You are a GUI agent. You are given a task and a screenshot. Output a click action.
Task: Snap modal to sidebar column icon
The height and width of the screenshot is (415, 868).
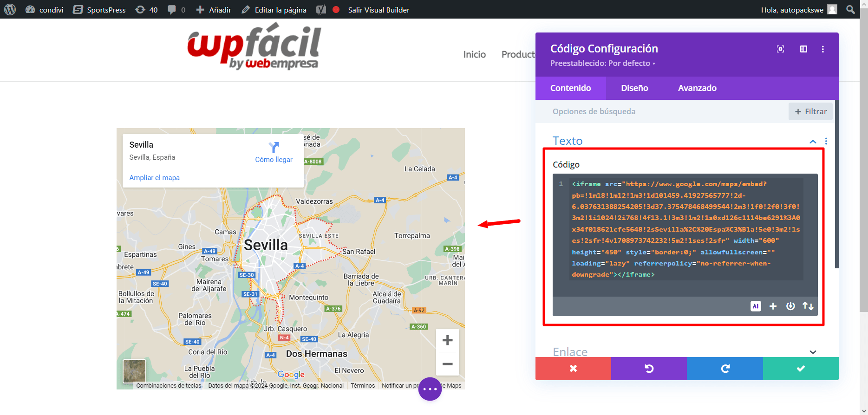point(803,49)
